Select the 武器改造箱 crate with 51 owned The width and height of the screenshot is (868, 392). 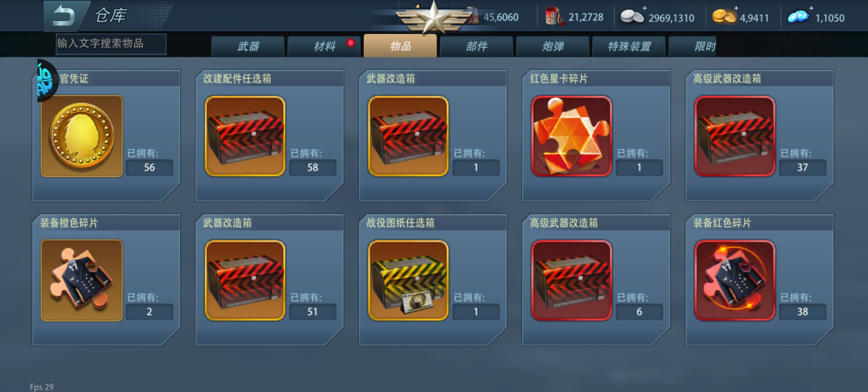245,281
